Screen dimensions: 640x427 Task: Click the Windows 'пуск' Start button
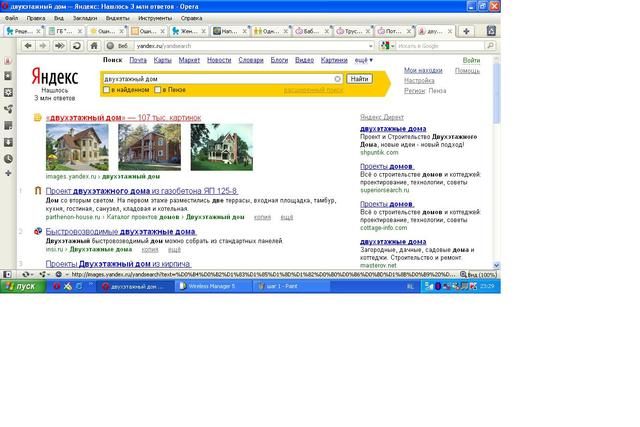tap(22, 286)
